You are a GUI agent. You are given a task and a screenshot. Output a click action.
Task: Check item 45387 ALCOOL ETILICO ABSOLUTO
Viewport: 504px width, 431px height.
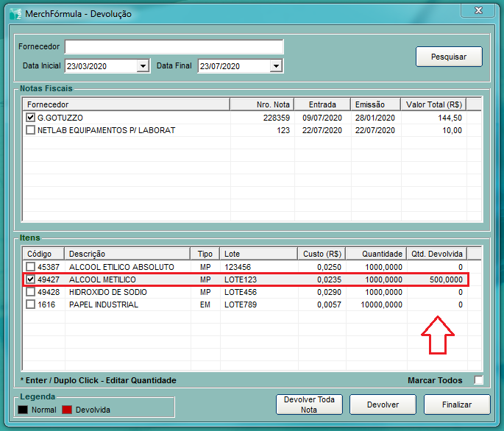pyautogui.click(x=30, y=267)
